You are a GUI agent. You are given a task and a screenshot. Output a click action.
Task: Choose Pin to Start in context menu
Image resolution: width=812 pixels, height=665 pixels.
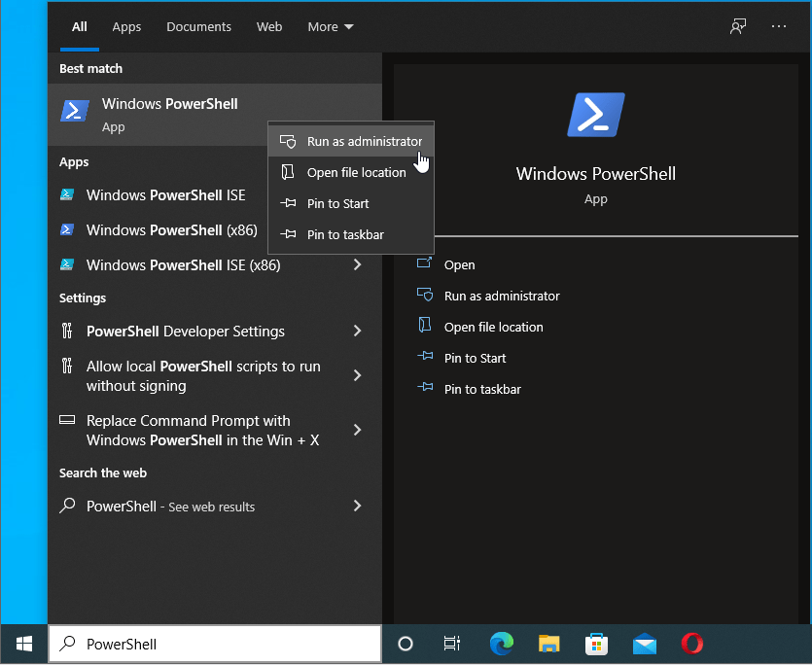(x=337, y=203)
